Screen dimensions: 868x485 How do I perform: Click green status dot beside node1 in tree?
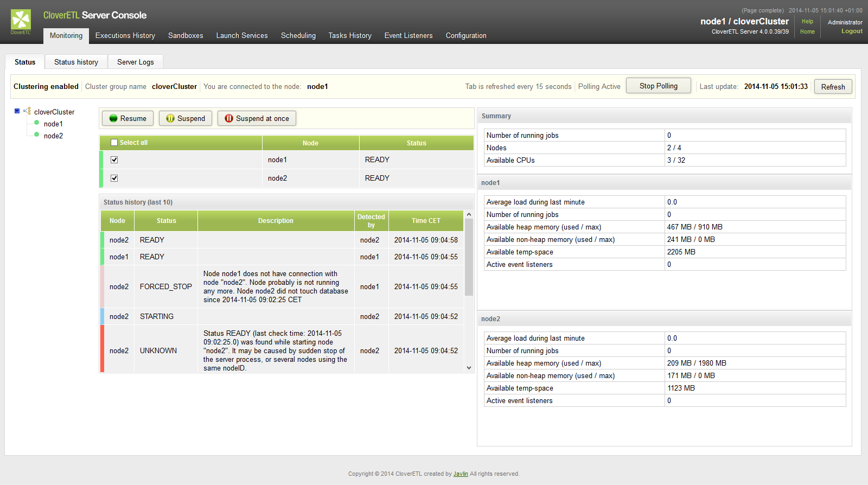[37, 123]
